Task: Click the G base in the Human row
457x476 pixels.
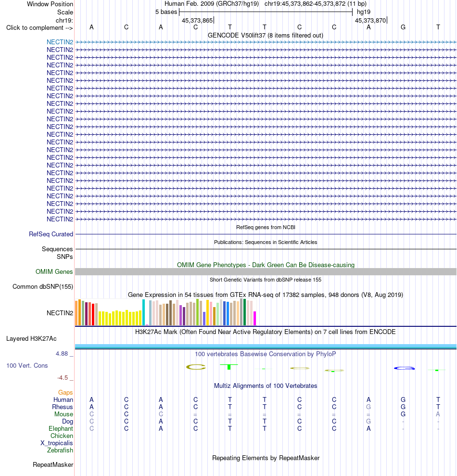Action: [403, 400]
